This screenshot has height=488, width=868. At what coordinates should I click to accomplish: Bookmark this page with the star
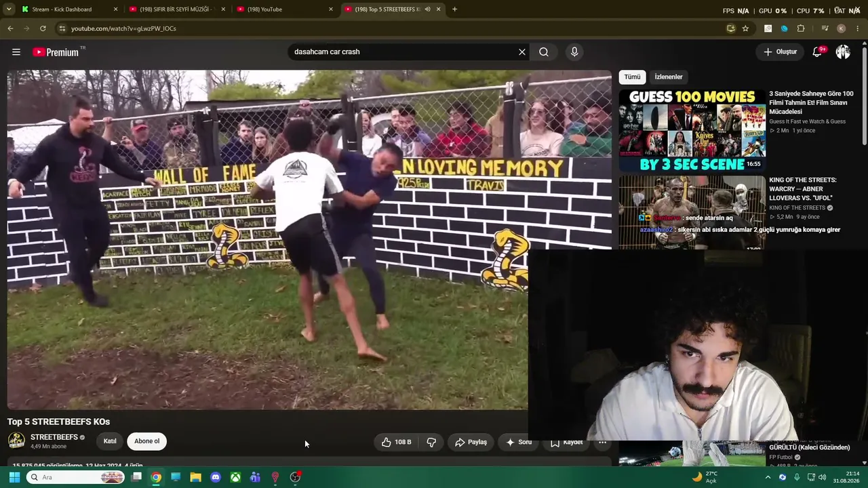(x=745, y=28)
